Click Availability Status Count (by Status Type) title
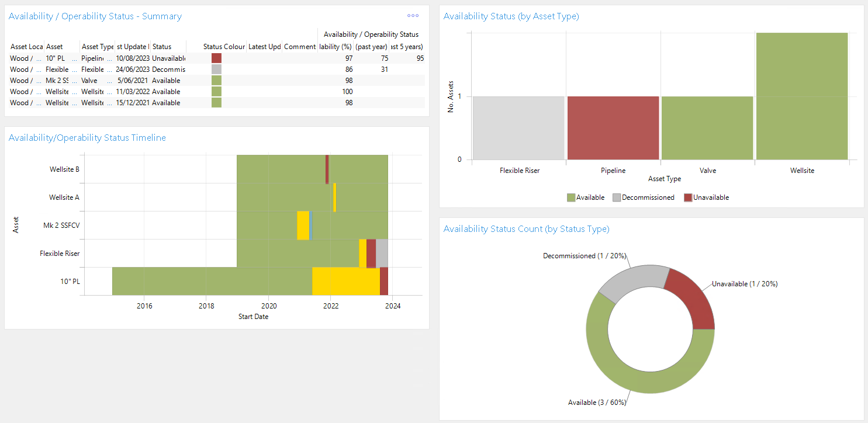This screenshot has width=868, height=423. tap(527, 229)
